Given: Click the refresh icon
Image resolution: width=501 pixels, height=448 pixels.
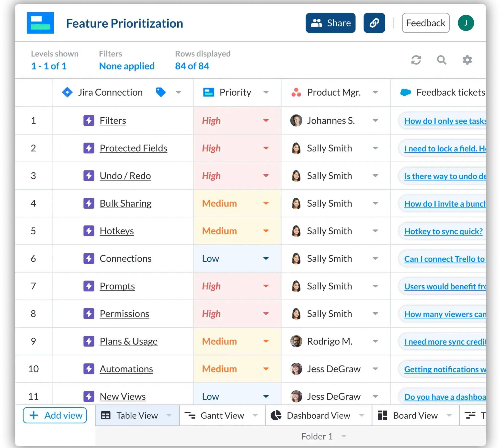Looking at the screenshot, I should [x=415, y=61].
